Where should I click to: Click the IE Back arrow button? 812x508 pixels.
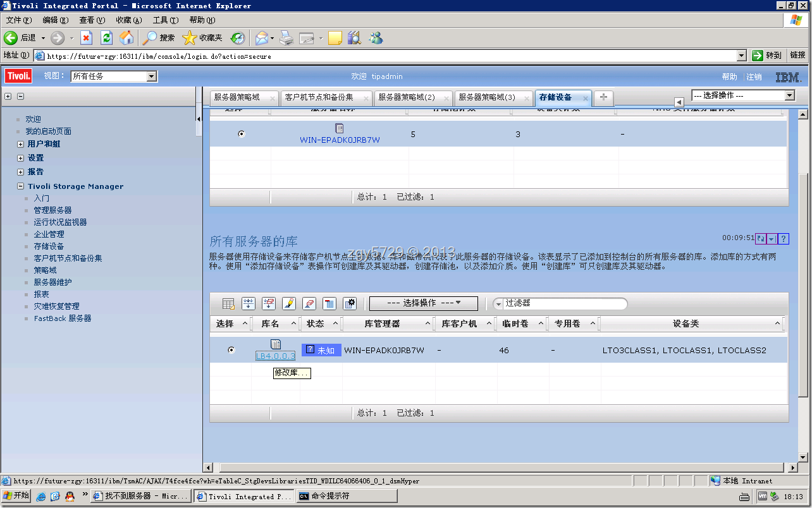10,38
